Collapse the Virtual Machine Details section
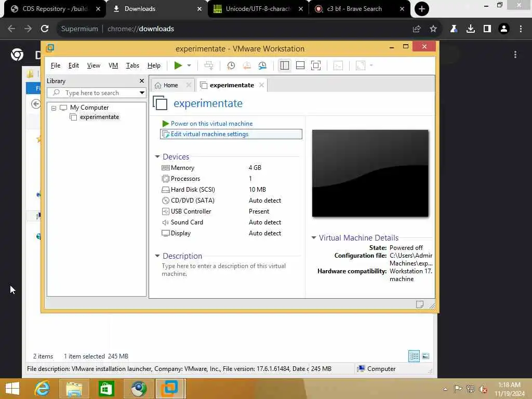This screenshot has width=532, height=399. [314, 238]
